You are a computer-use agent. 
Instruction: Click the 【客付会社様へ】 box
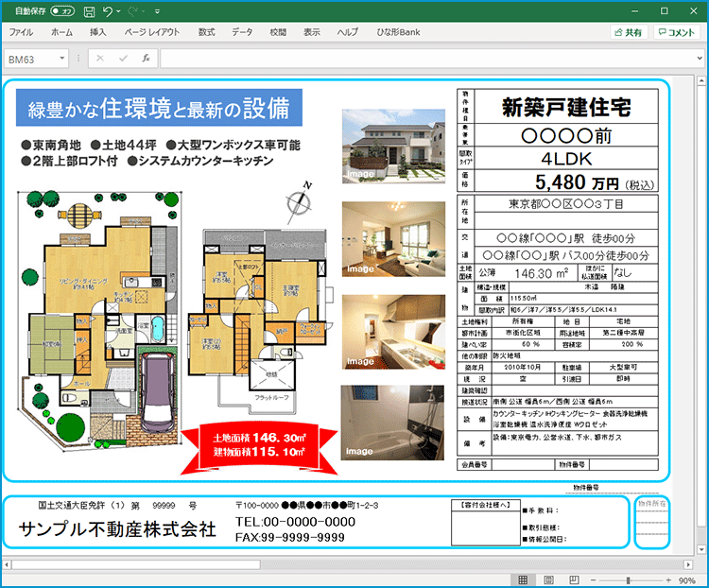(486, 523)
